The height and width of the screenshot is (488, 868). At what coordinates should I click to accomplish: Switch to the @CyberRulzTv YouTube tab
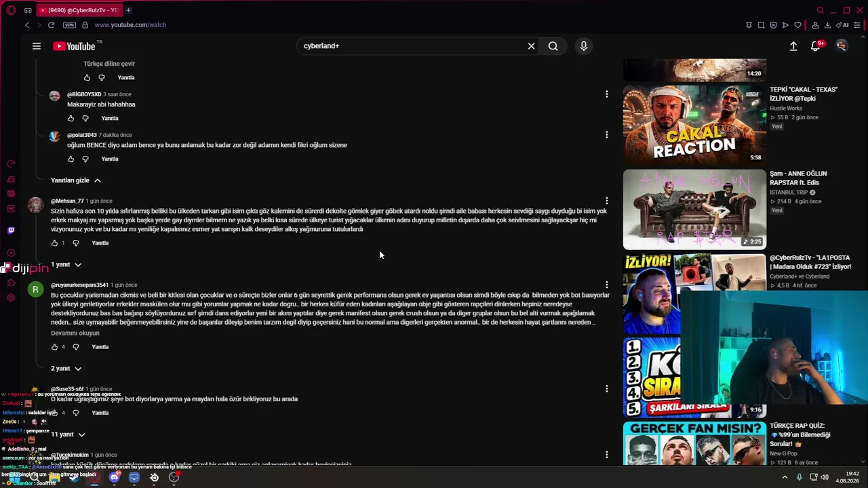click(x=78, y=10)
